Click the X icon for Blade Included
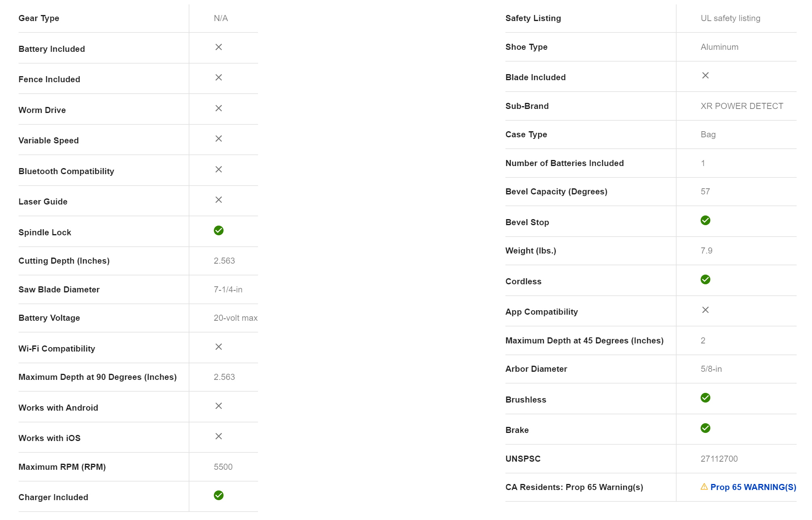The height and width of the screenshot is (520, 812). pyautogui.click(x=705, y=75)
